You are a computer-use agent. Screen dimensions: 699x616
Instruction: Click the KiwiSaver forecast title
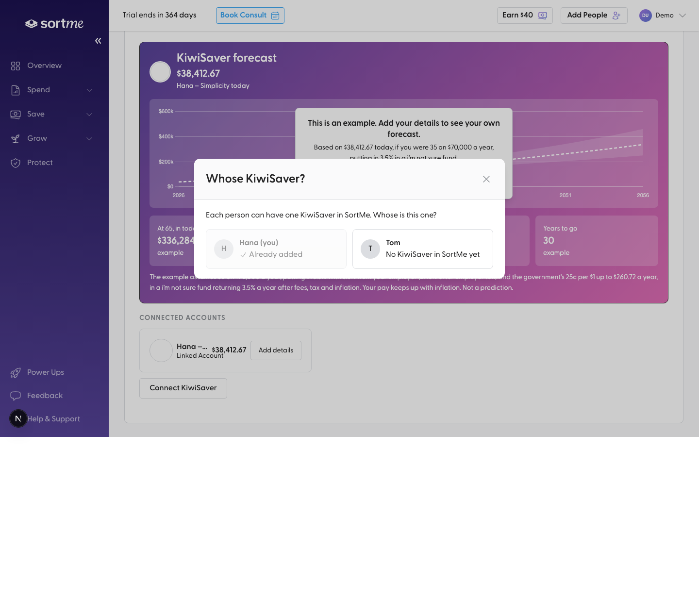[227, 58]
